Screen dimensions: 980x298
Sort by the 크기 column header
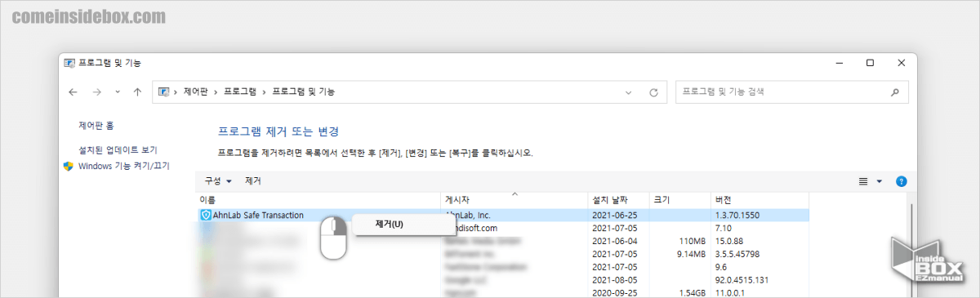point(680,200)
